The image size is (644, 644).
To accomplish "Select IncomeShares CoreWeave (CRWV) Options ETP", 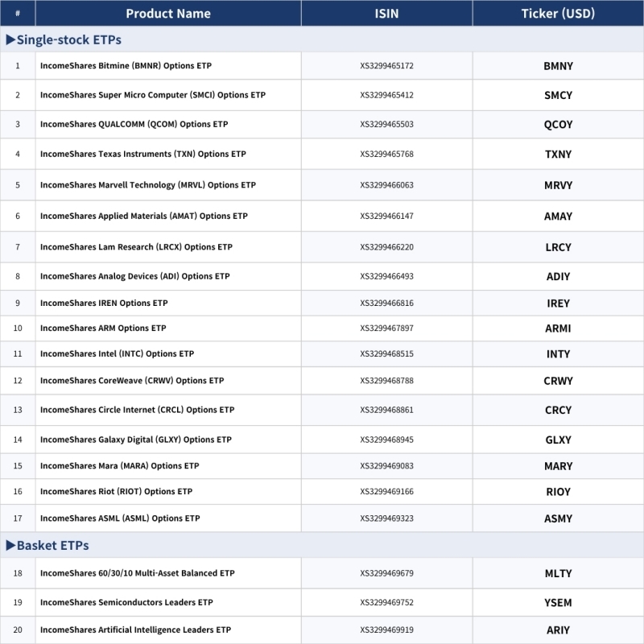I will pos(132,381).
